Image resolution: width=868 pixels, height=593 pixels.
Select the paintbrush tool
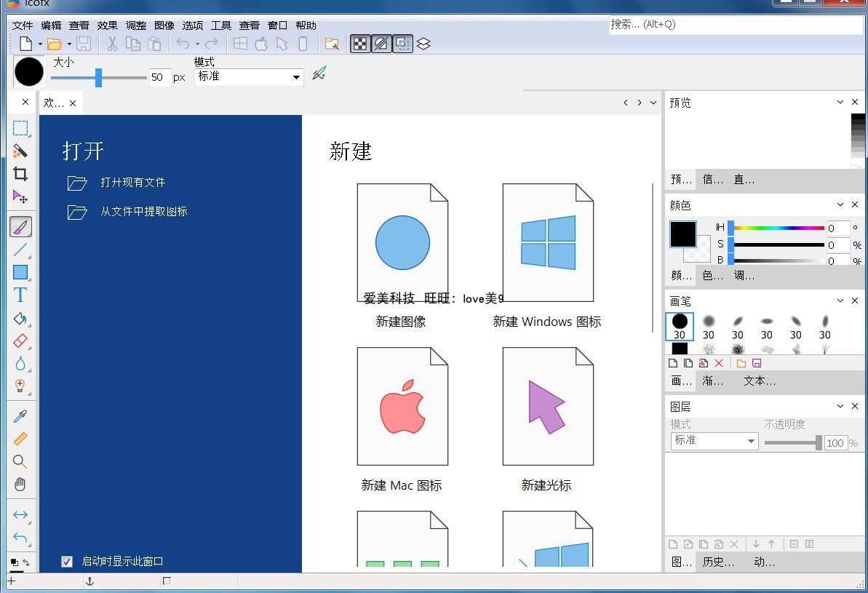[x=20, y=227]
